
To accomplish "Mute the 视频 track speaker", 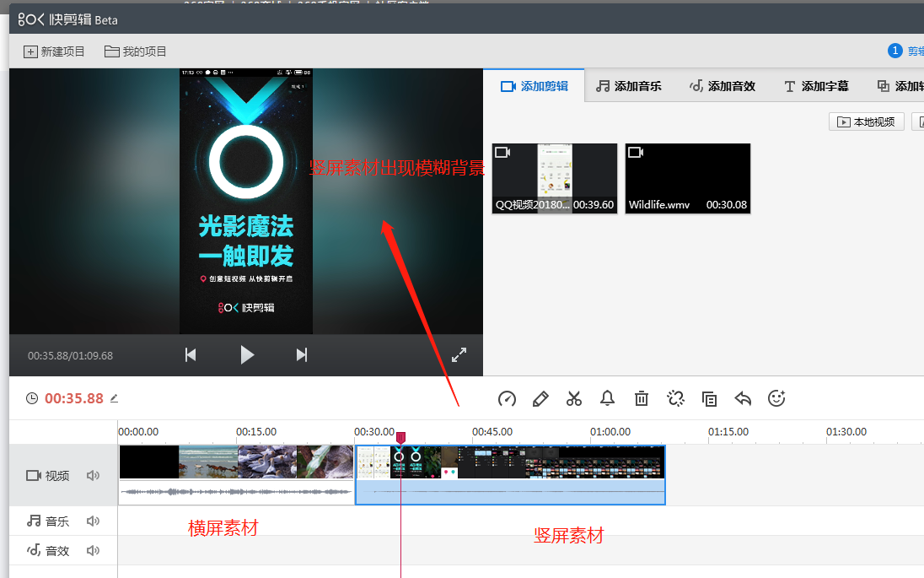I will click(93, 476).
